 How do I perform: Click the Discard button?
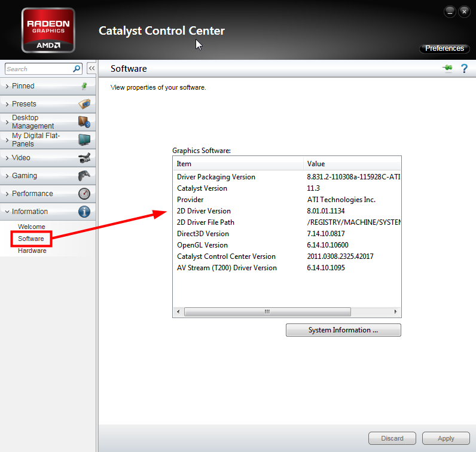(x=392, y=438)
